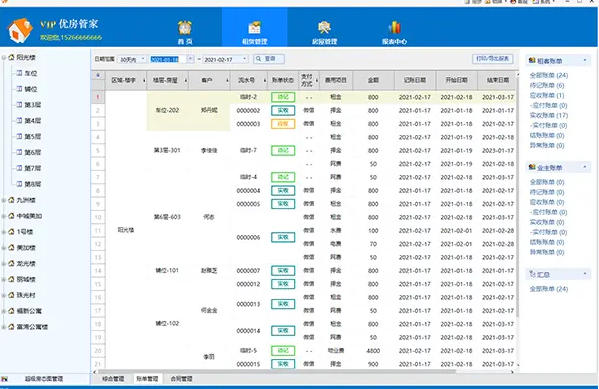Click the icon beside 超级房态图管理 at the bottom left
This screenshot has height=389, width=599.
point(4,379)
